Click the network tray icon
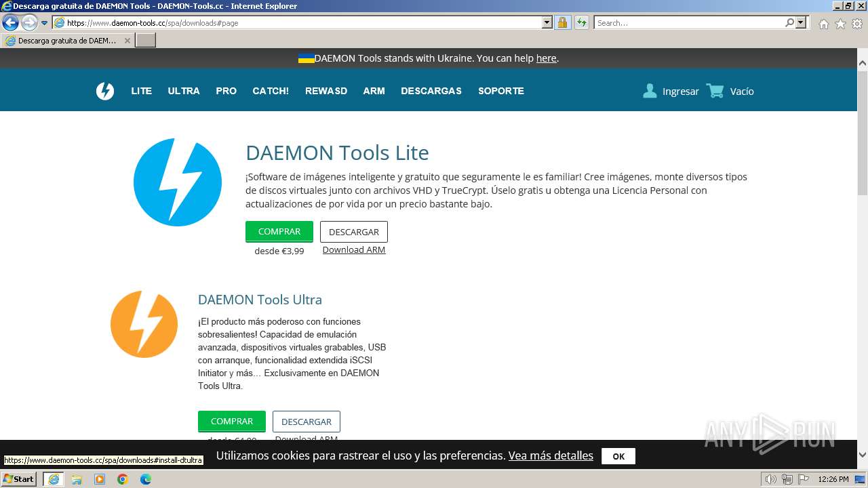Viewport: 868px width, 488px height. [x=787, y=479]
